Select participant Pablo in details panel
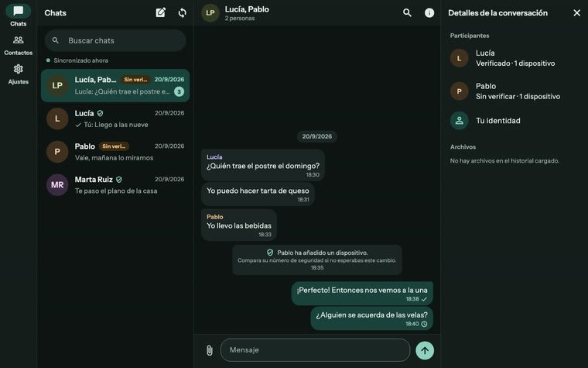588x368 pixels. (514, 91)
